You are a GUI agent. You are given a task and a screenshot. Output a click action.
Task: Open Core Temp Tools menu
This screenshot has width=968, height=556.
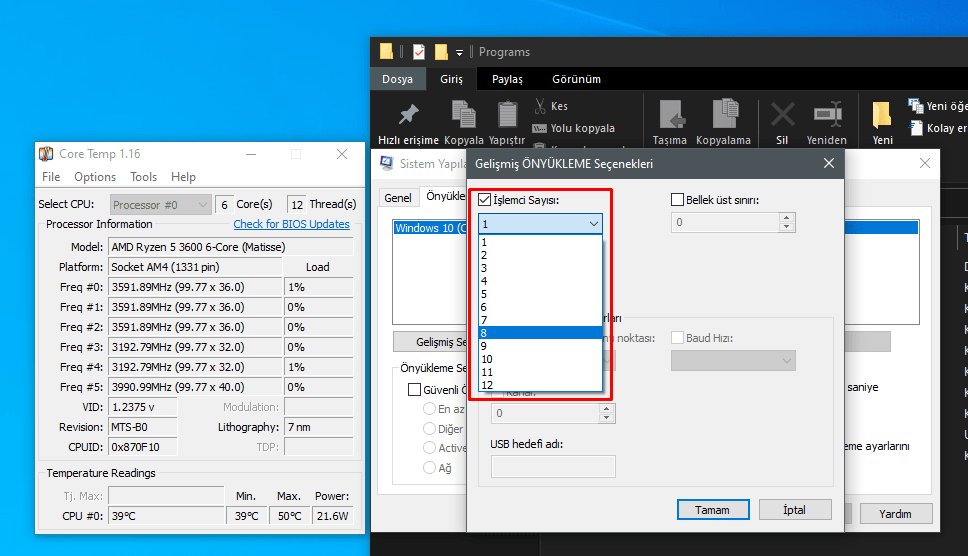143,177
